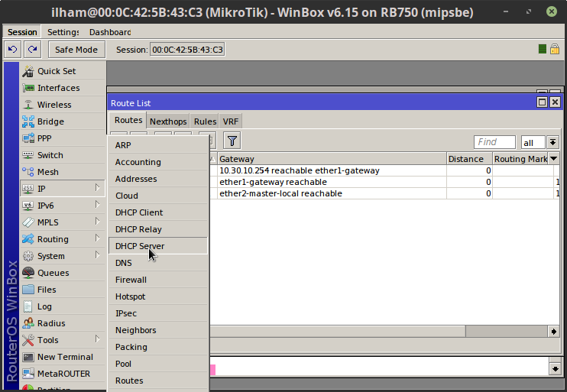The height and width of the screenshot is (392, 567).
Task: Open Log in sidebar
Action: [x=63, y=306]
